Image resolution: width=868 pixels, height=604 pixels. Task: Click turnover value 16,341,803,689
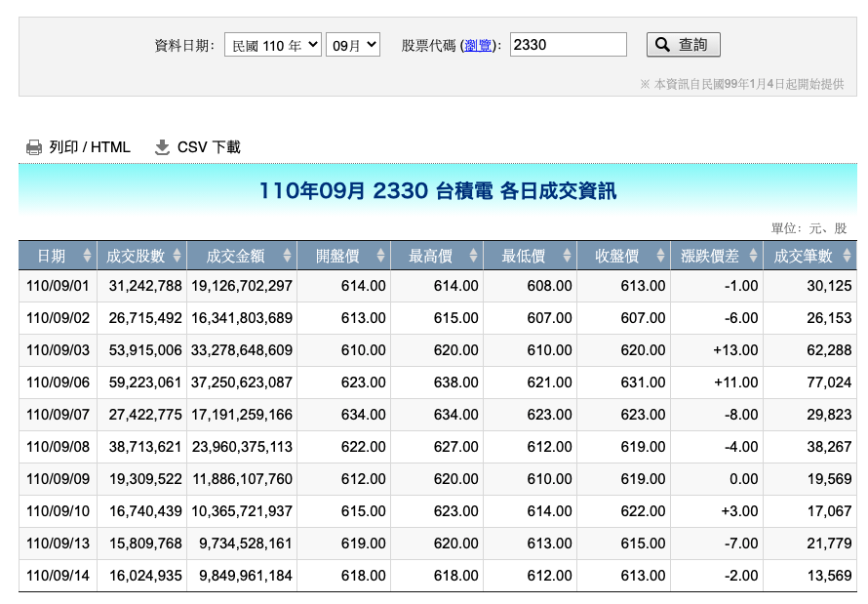point(242,318)
